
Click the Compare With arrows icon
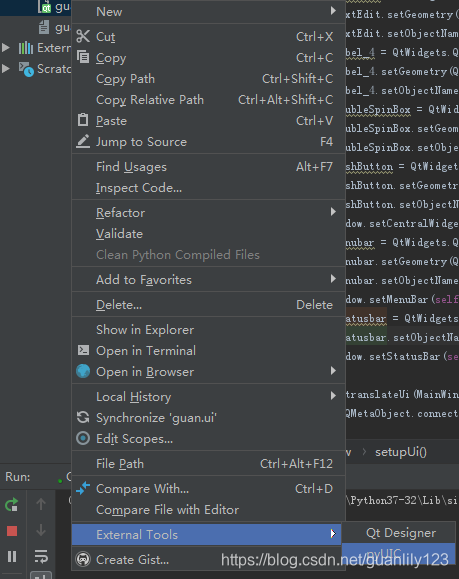click(83, 488)
